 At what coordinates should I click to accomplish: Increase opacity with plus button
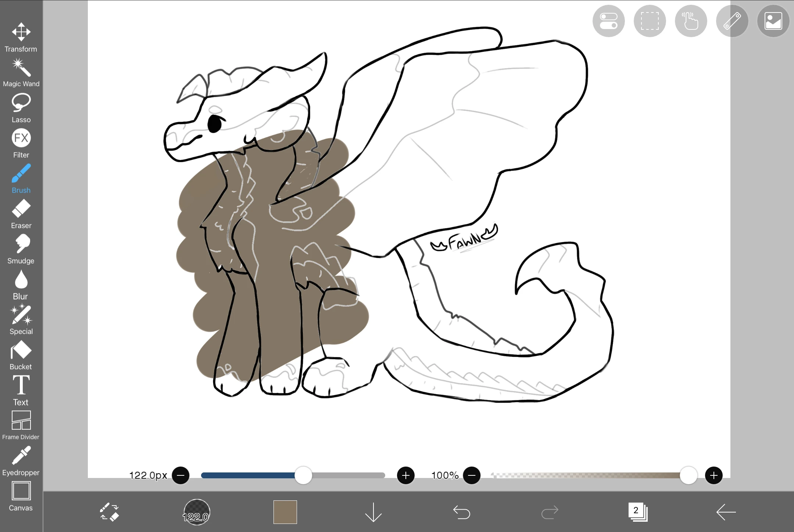point(713,475)
